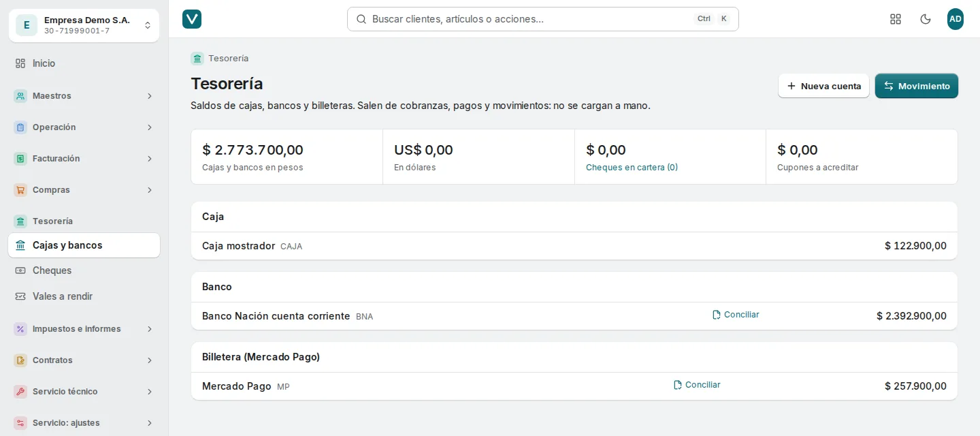
Task: Click Conciliar for Mercado Pago
Action: [x=696, y=385]
